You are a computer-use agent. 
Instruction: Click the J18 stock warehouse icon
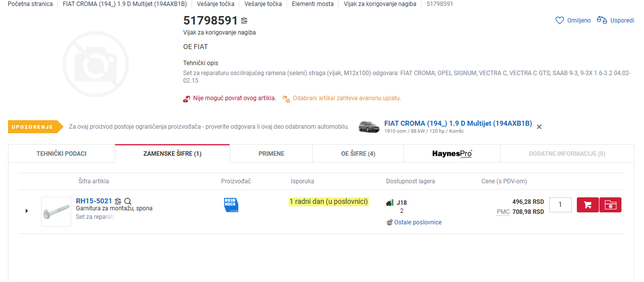click(390, 203)
